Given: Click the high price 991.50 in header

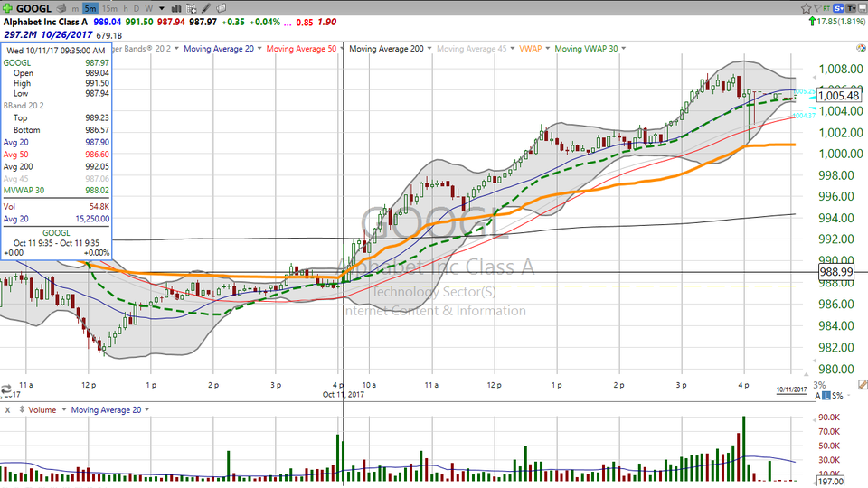Looking at the screenshot, I should coord(139,22).
